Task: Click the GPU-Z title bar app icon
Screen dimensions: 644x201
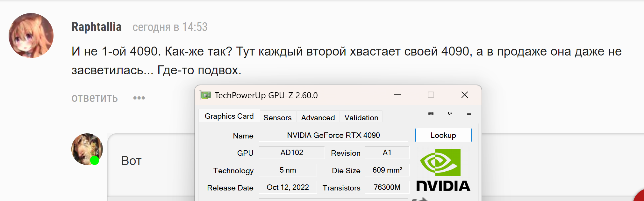Action: (x=205, y=95)
